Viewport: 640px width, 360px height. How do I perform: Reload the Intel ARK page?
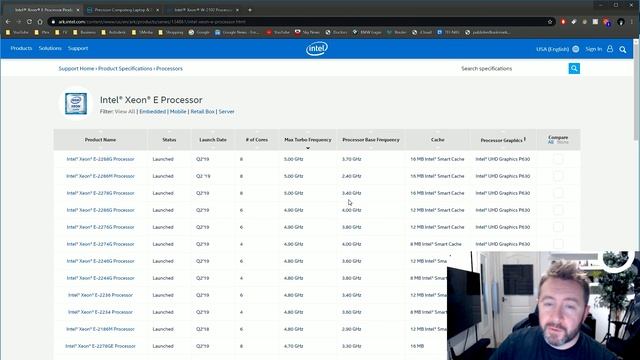point(29,22)
